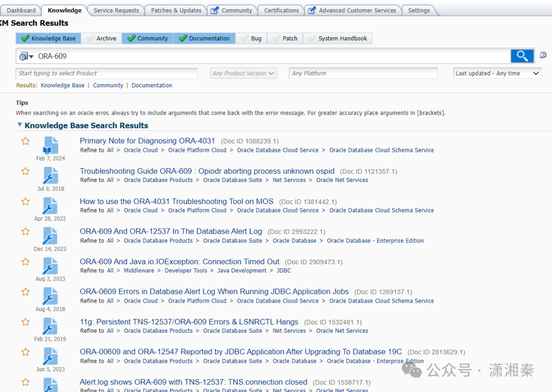Image resolution: width=552 pixels, height=392 pixels.
Task: Enable Archive search source
Action: tap(101, 38)
